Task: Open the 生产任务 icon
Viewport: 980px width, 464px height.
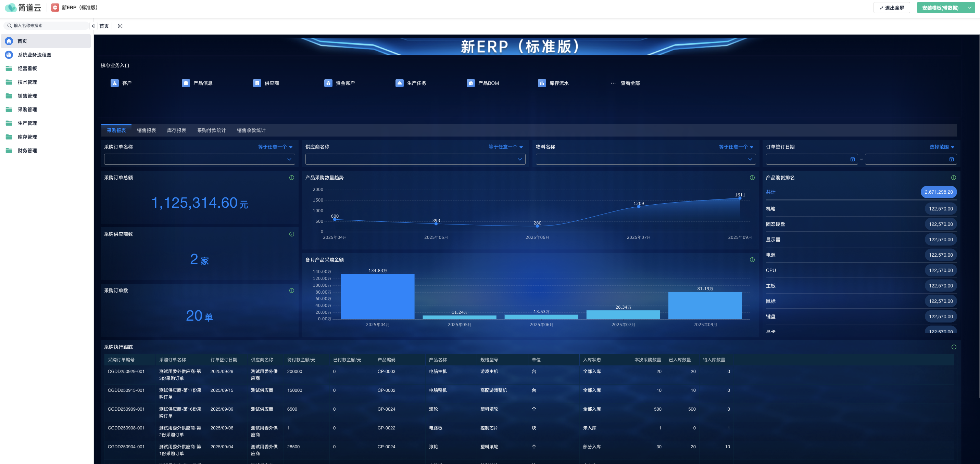Action: pyautogui.click(x=399, y=83)
